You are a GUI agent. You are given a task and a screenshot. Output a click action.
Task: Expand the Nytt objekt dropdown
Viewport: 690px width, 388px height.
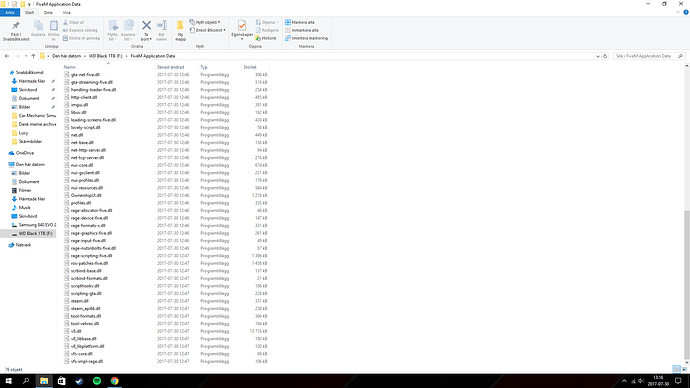coord(205,22)
